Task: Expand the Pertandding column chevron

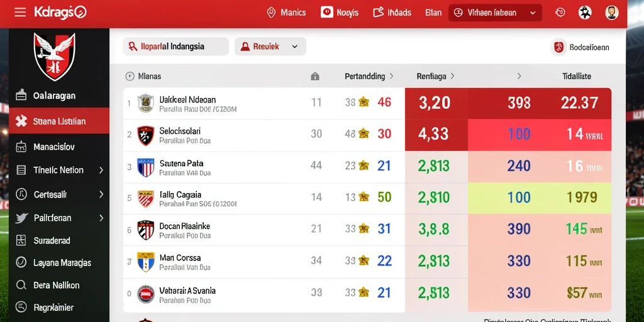Action: pos(391,76)
